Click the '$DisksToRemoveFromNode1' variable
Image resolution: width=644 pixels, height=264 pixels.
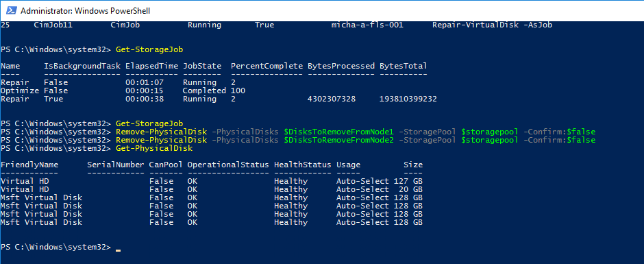pos(339,132)
